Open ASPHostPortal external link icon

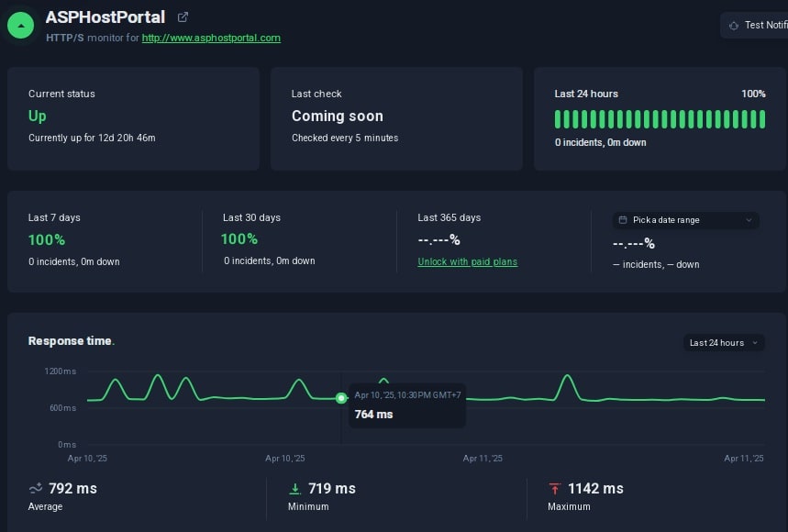(183, 17)
